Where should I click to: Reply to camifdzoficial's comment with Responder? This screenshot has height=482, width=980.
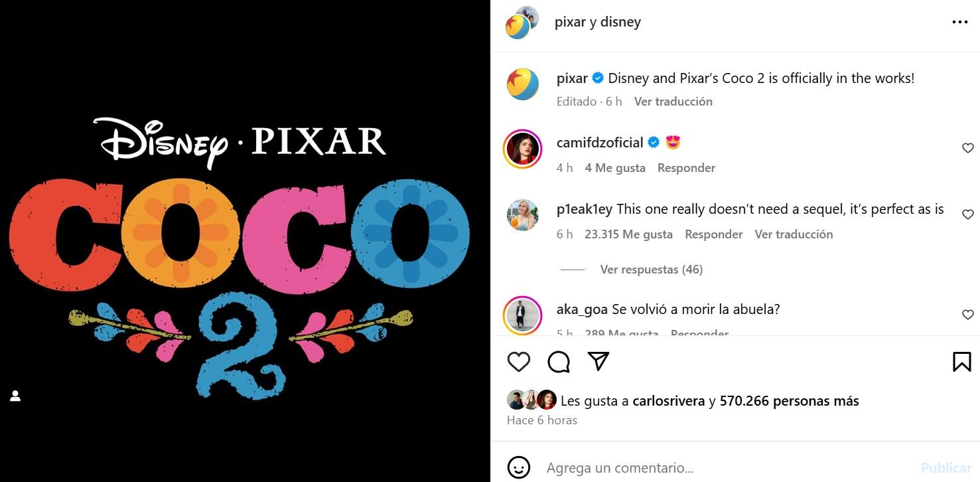(686, 168)
